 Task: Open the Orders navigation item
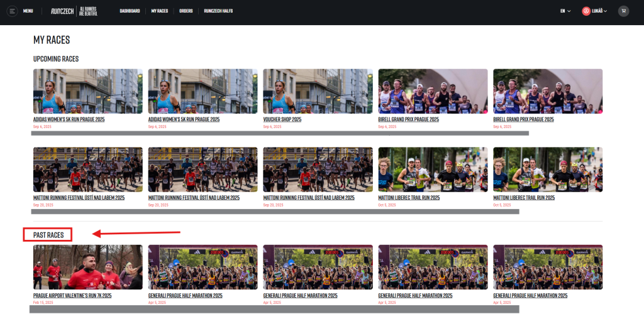pos(186,11)
